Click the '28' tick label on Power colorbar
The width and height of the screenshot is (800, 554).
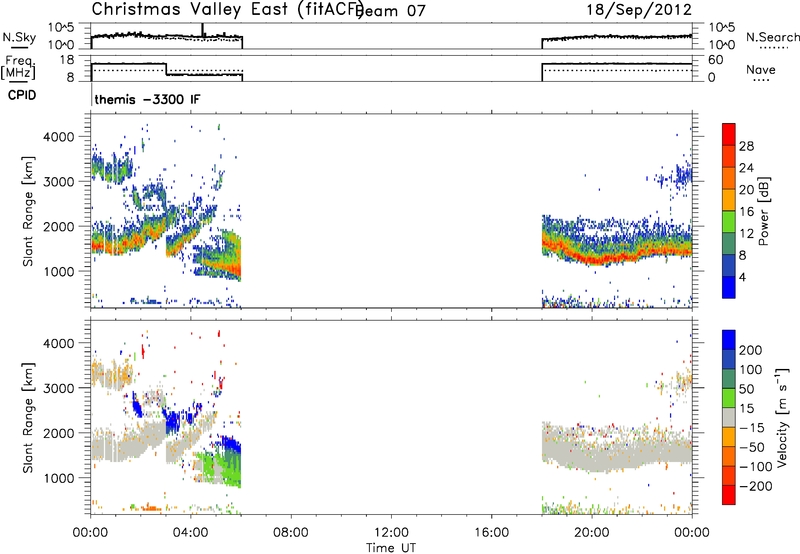pos(746,146)
